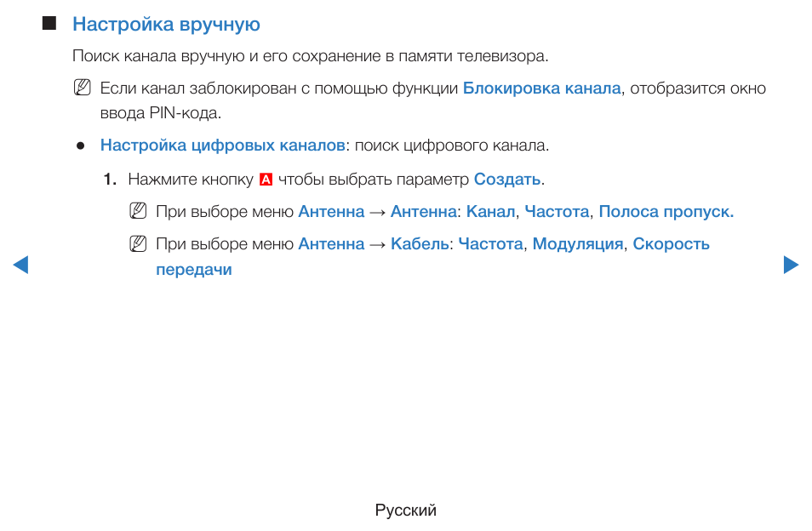Viewport: 812px width, 531px height.
Task: Open the Блокировка канала link
Action: point(541,88)
